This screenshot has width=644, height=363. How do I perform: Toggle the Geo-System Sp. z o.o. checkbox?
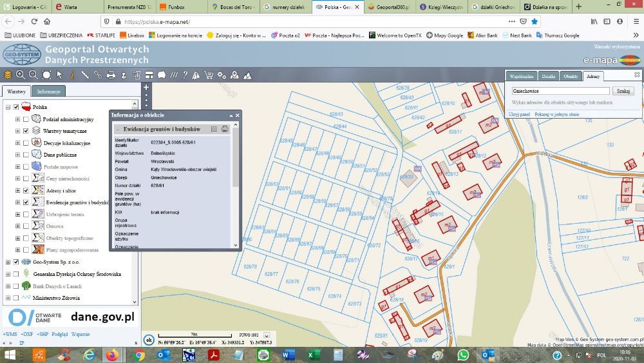coord(16,262)
